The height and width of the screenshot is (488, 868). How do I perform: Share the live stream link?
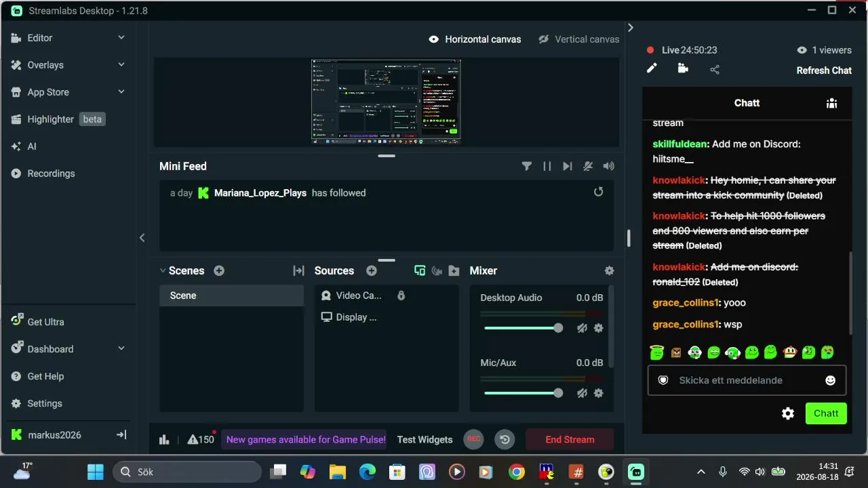715,69
